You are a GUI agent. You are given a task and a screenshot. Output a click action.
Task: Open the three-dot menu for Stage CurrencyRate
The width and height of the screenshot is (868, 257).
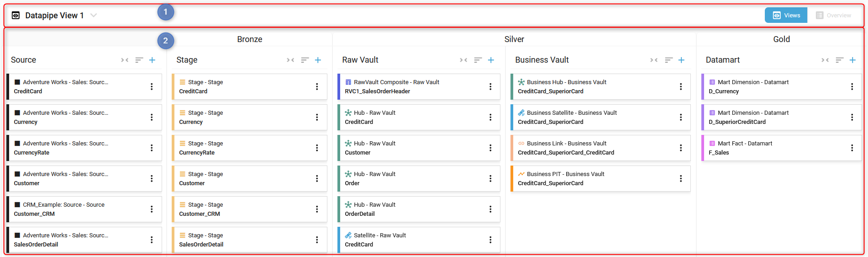pyautogui.click(x=316, y=148)
